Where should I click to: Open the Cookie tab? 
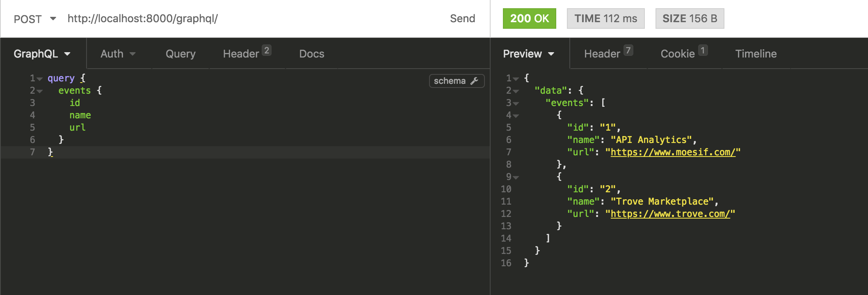click(684, 53)
